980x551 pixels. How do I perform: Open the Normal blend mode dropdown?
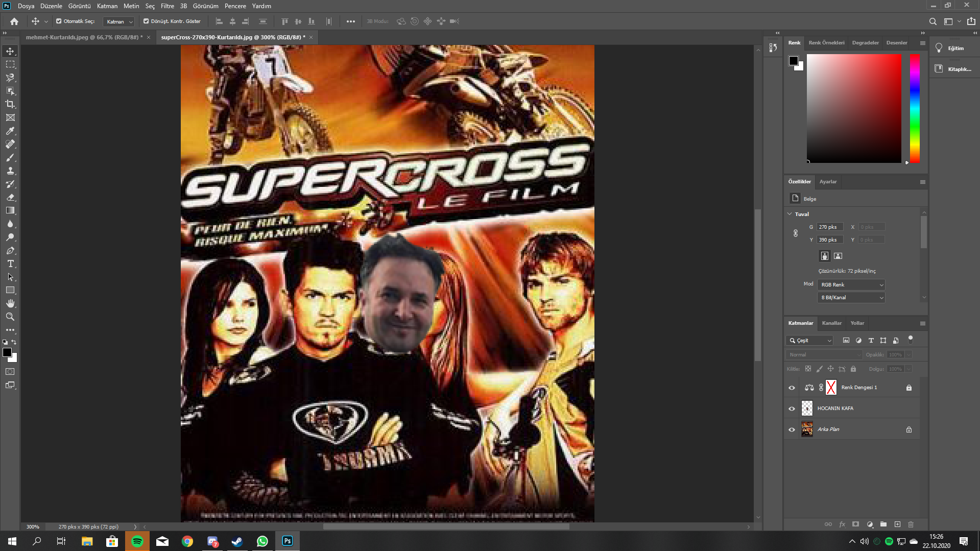[x=824, y=355]
